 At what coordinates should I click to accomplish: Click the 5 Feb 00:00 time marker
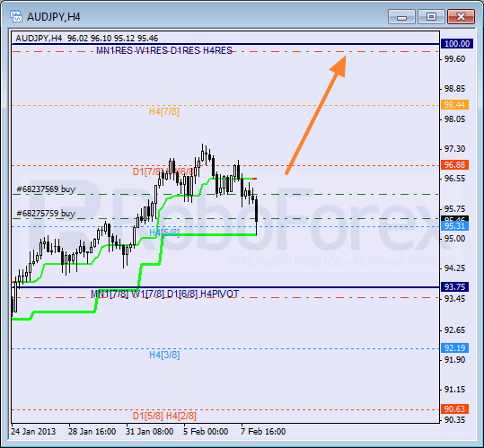(206, 432)
